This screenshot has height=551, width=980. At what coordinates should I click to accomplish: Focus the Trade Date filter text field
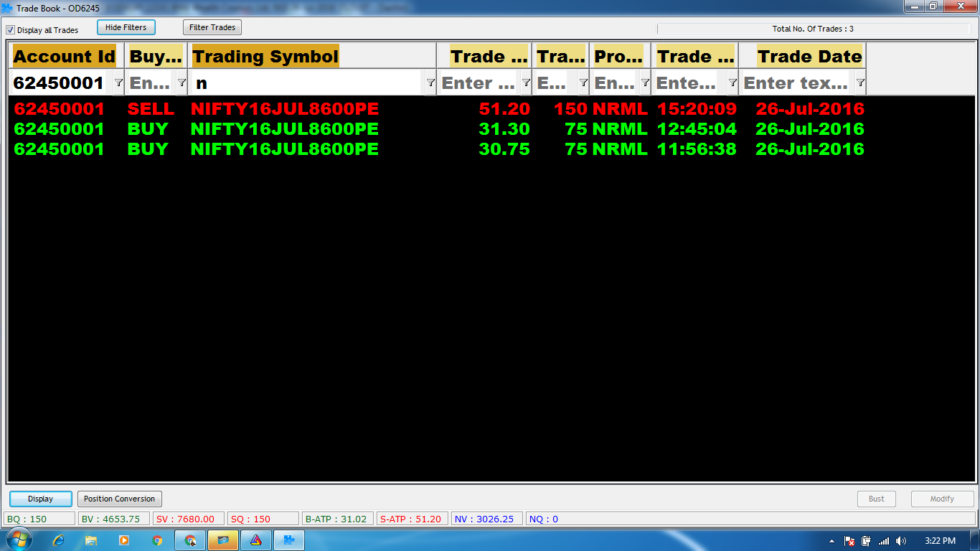tap(796, 83)
